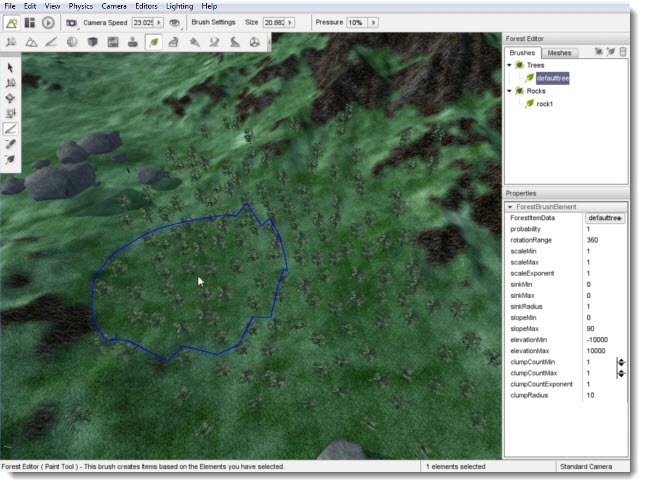This screenshot has height=487, width=645.
Task: Toggle the eye visibility icon in toolbar
Action: tap(175, 22)
